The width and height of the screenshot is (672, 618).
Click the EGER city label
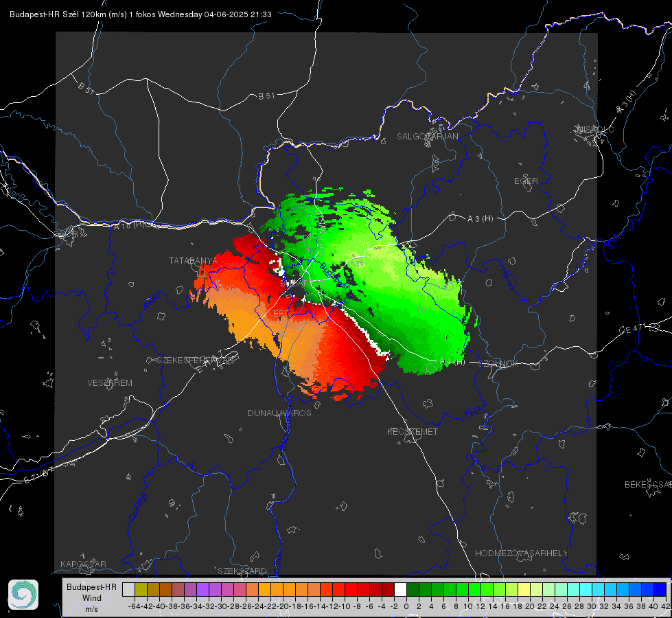(526, 181)
